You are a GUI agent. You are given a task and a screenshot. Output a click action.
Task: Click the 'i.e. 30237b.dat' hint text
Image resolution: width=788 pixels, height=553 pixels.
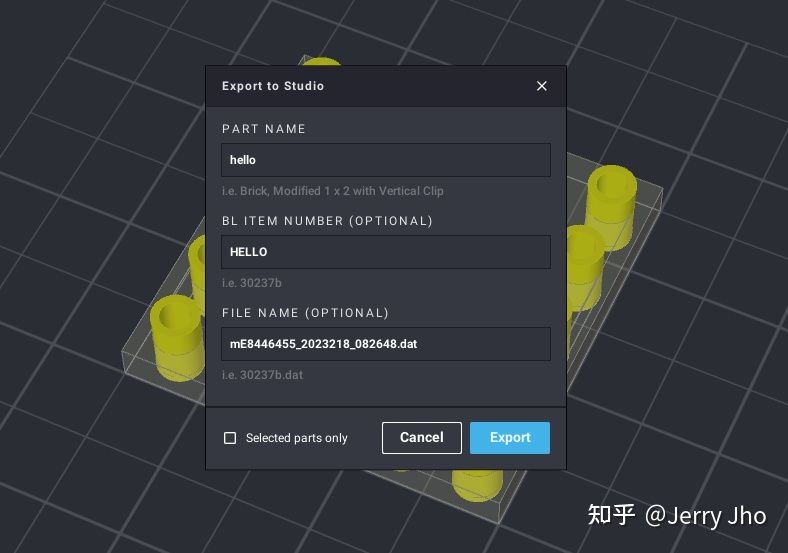(x=262, y=375)
